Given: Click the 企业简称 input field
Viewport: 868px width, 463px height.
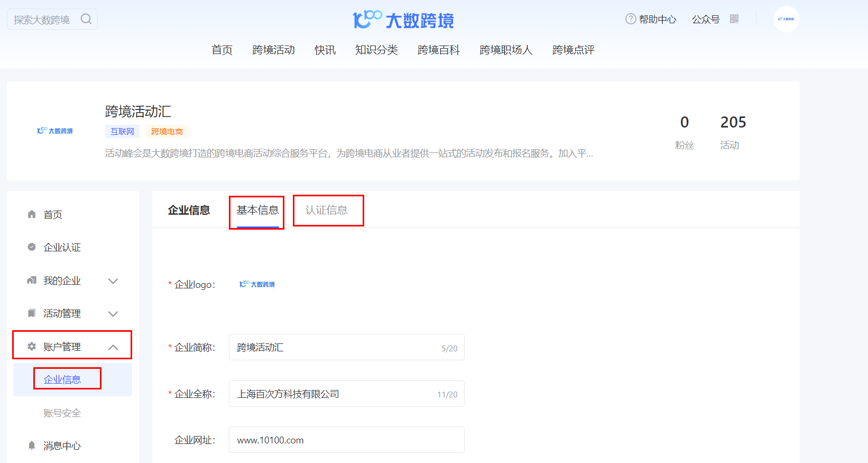Looking at the screenshot, I should tap(346, 347).
